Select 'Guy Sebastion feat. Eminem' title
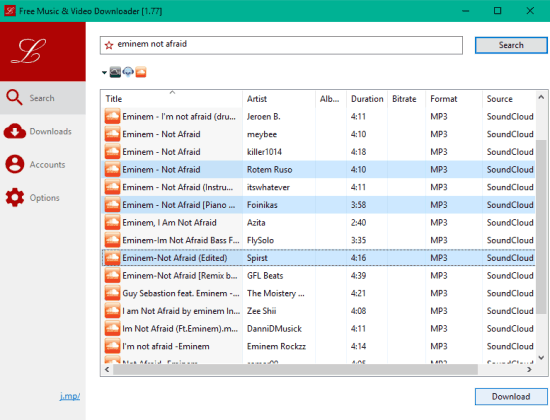The image size is (550, 420). tap(181, 293)
